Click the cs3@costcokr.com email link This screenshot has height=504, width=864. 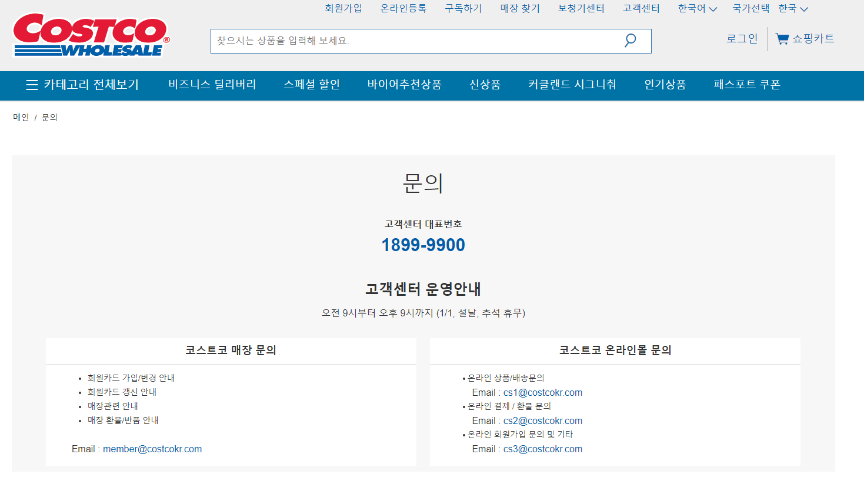pos(543,449)
